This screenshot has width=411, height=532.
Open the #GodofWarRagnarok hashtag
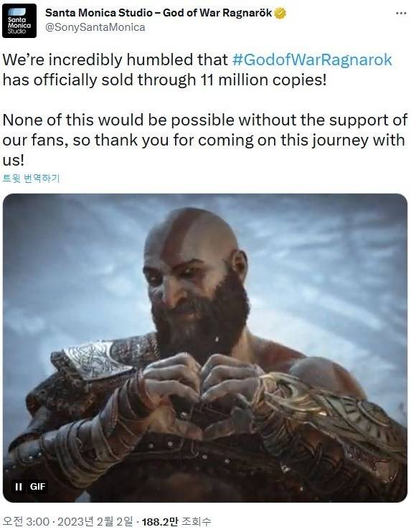pyautogui.click(x=312, y=60)
